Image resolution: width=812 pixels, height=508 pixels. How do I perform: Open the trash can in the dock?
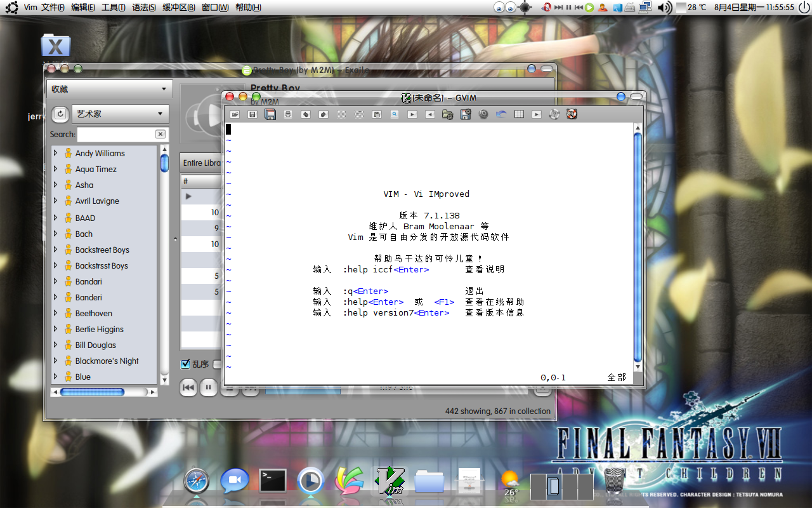point(613,481)
